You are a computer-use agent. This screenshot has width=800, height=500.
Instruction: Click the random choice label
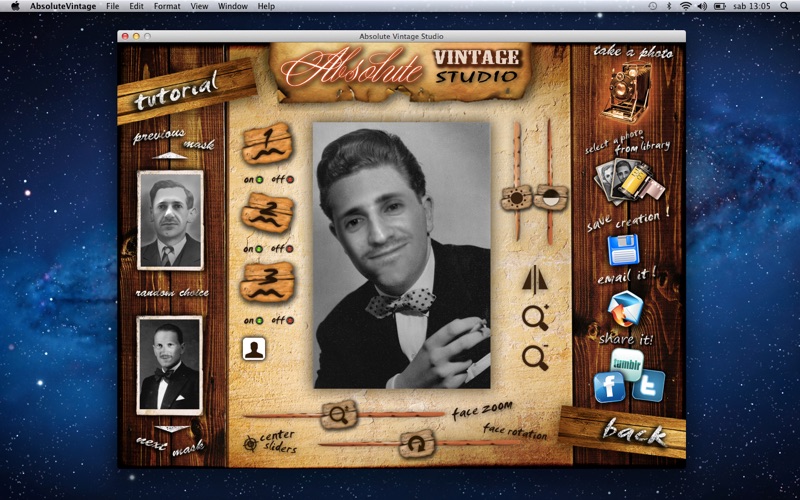coord(172,293)
